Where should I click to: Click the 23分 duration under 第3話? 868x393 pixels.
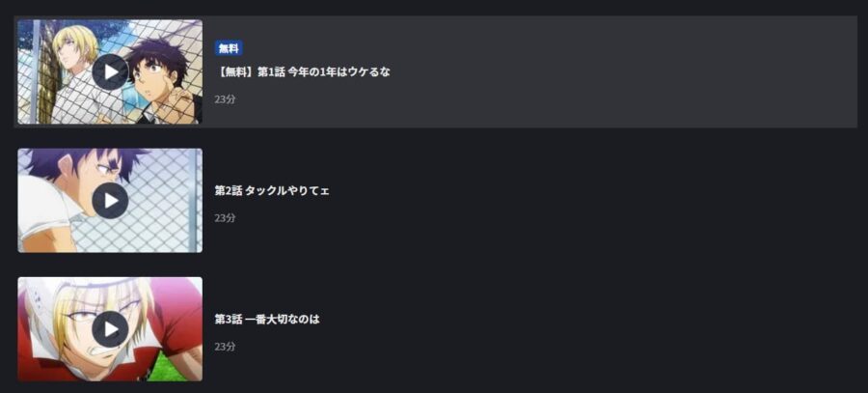point(225,347)
